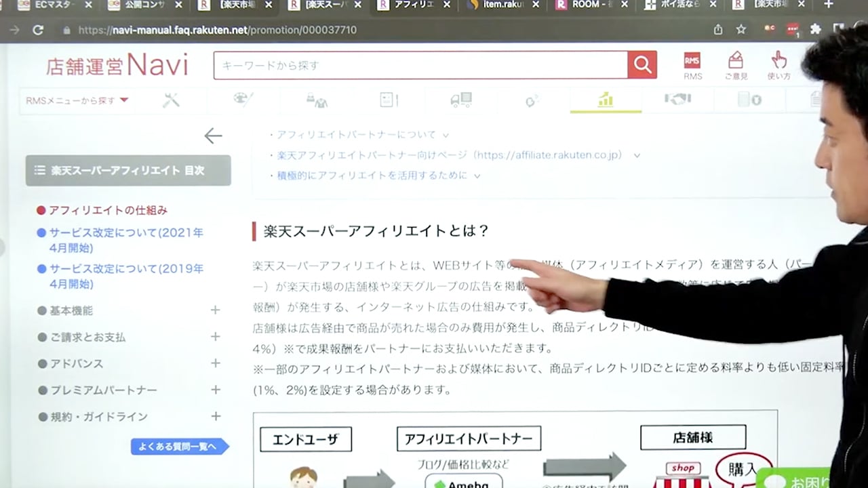The width and height of the screenshot is (868, 488).
Task: Open the ご意見 feedback icon
Action: click(736, 65)
